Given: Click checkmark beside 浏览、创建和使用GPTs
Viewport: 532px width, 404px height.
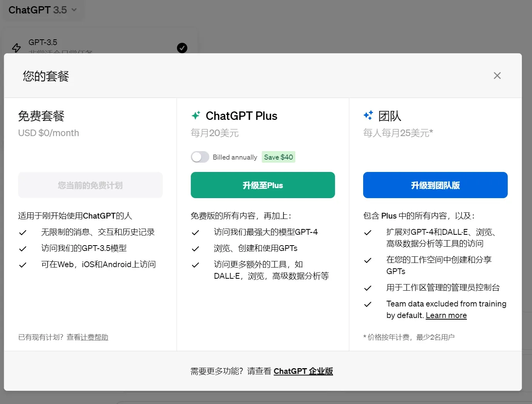Looking at the screenshot, I should point(195,249).
